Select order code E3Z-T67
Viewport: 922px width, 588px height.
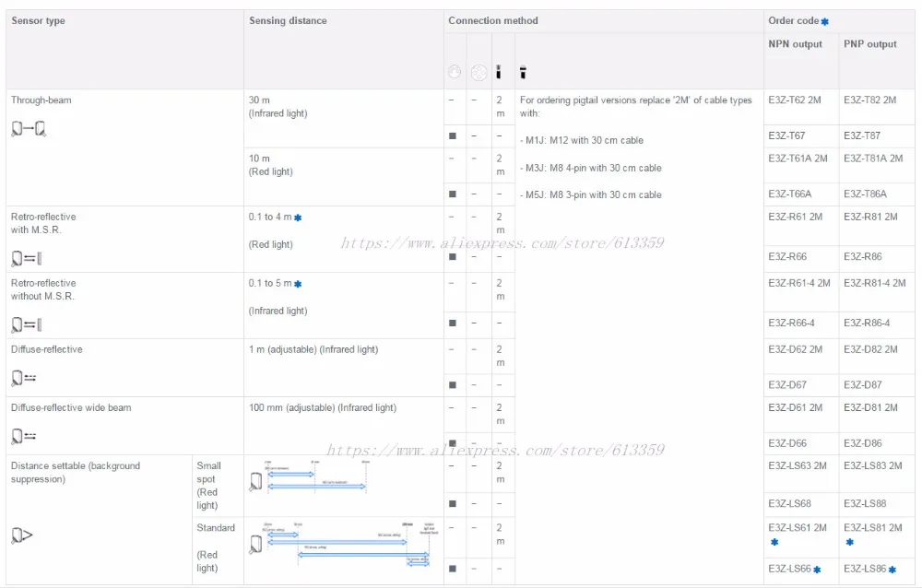pos(786,135)
